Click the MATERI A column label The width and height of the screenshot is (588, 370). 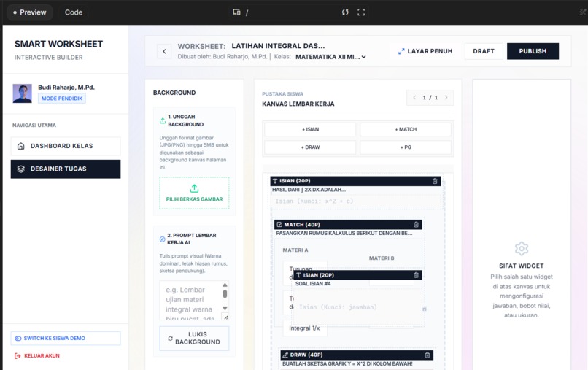click(x=295, y=250)
